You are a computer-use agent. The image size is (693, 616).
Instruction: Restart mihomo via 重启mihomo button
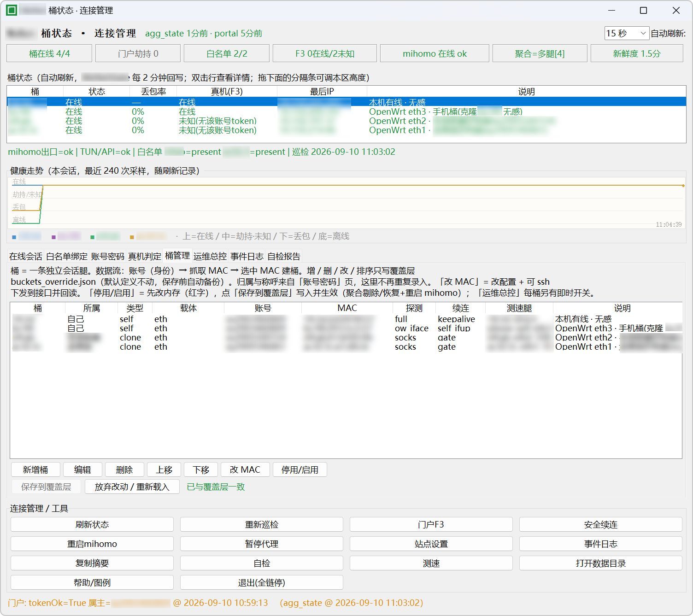[x=92, y=544]
